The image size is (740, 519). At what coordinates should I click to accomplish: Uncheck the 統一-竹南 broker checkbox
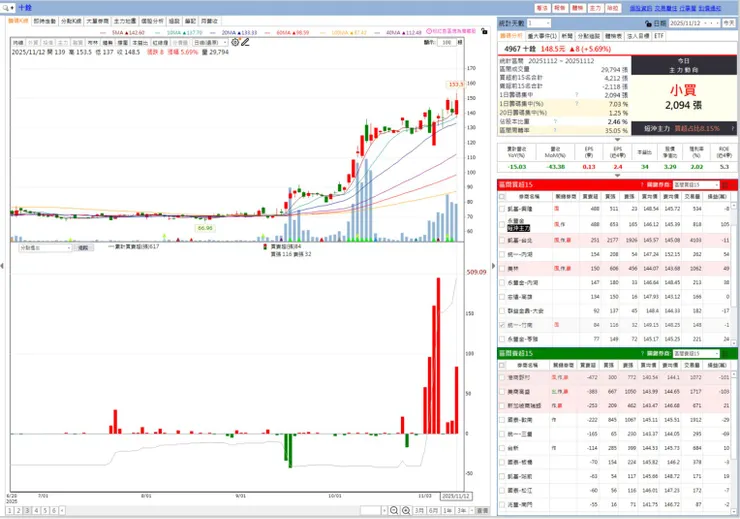coord(502,325)
